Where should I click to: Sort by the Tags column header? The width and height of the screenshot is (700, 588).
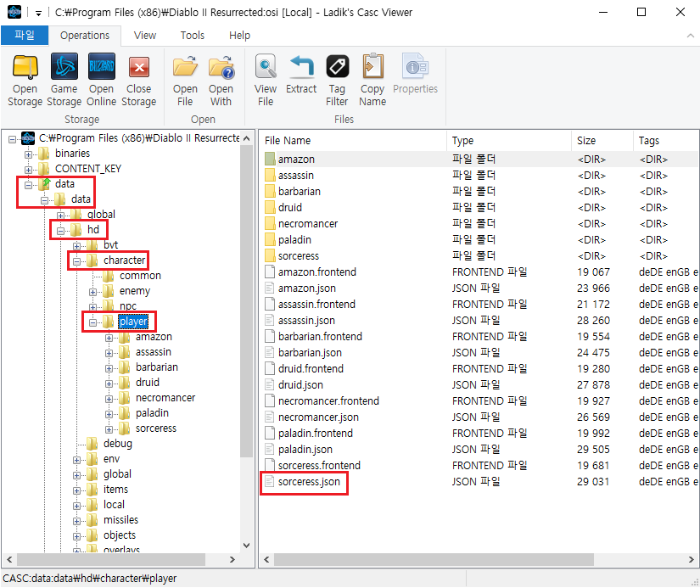point(665,141)
